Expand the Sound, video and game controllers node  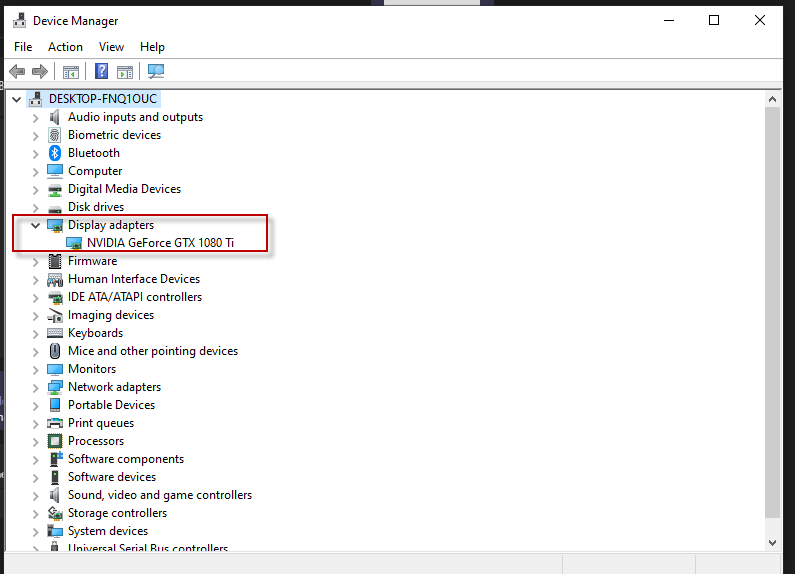coord(35,496)
